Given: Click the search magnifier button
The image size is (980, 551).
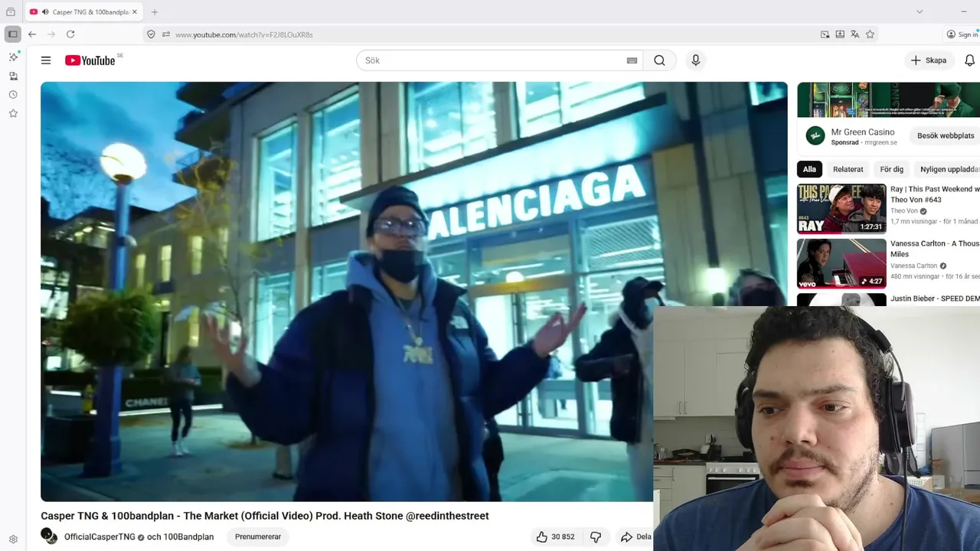Looking at the screenshot, I should click(x=659, y=60).
